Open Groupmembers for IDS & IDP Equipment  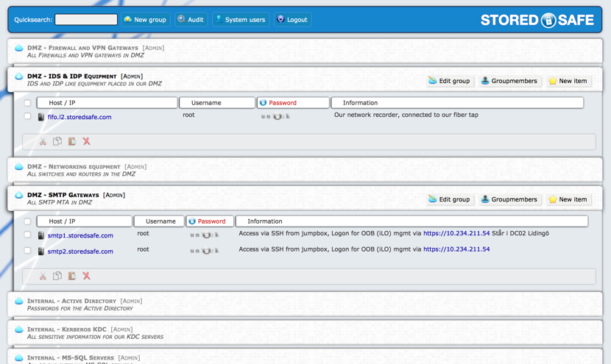[x=509, y=81]
